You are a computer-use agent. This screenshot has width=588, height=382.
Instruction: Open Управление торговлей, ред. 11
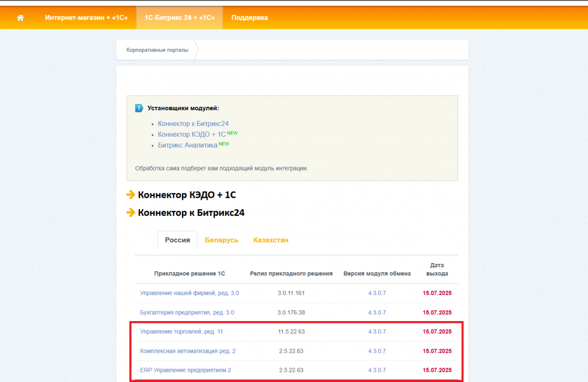coord(181,331)
